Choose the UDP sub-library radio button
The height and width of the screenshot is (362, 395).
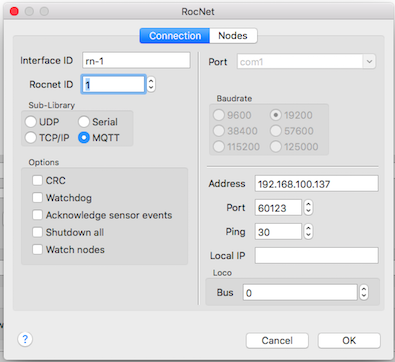30,122
